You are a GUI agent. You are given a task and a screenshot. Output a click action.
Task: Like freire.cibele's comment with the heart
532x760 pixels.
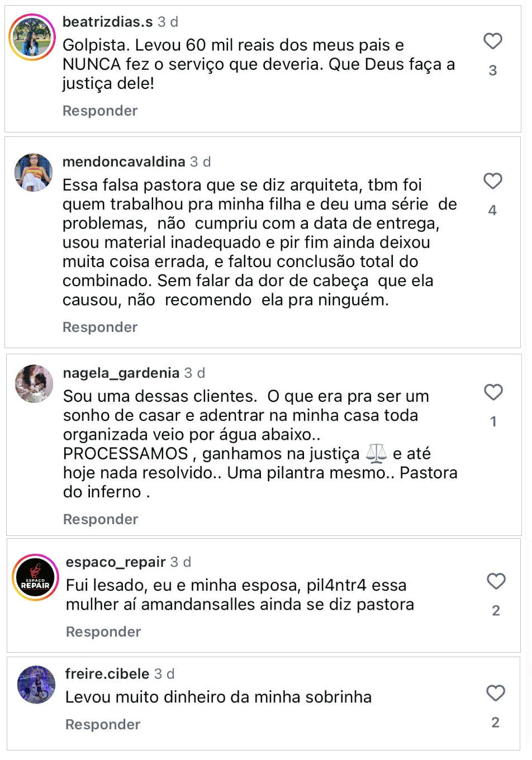point(496,693)
